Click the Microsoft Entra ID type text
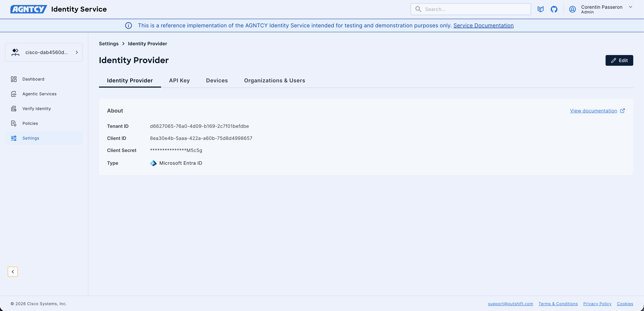The width and height of the screenshot is (644, 311). (x=181, y=163)
